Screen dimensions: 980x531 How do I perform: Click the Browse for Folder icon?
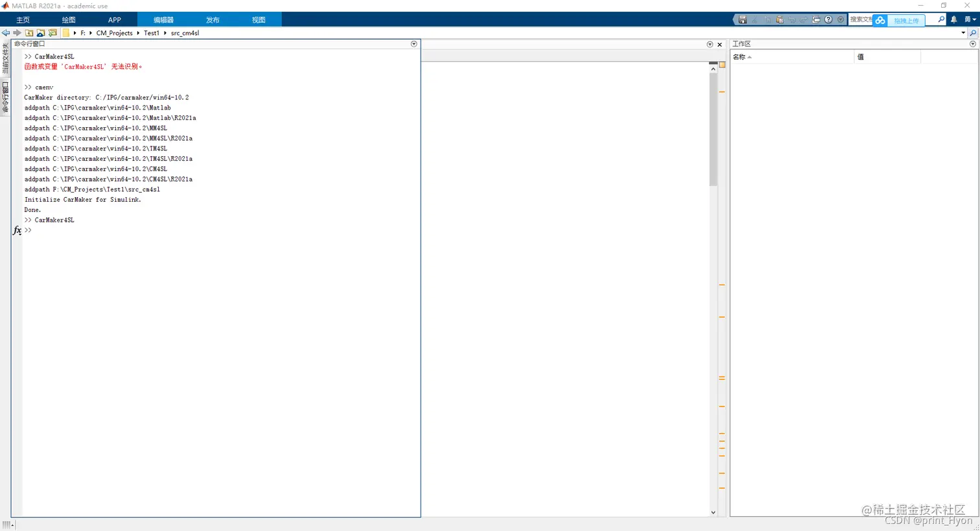pos(52,33)
